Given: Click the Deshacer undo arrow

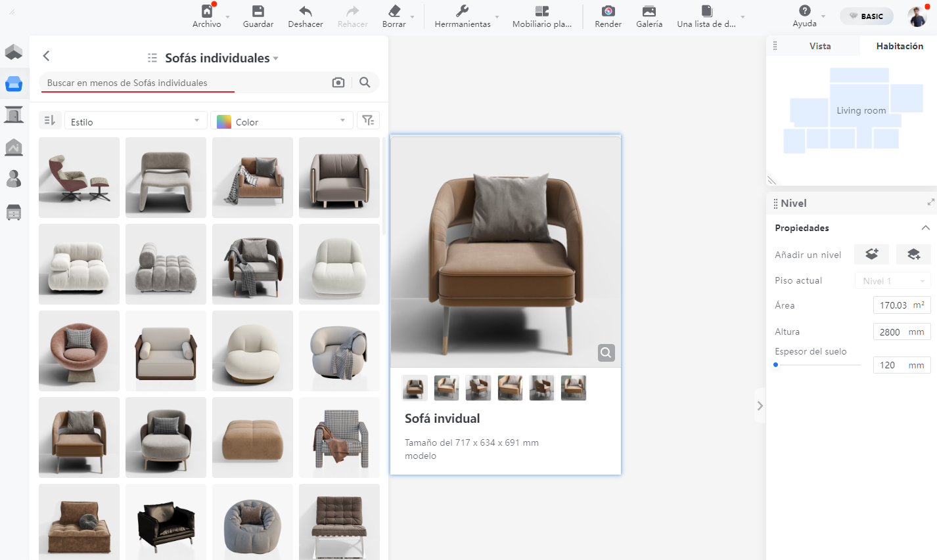Looking at the screenshot, I should (x=305, y=12).
